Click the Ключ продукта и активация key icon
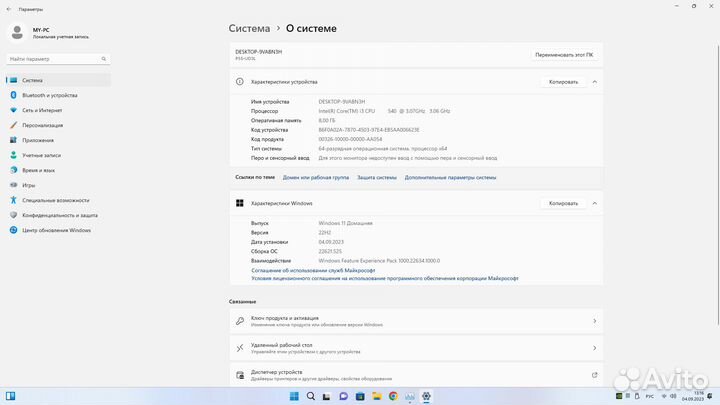 pos(240,321)
